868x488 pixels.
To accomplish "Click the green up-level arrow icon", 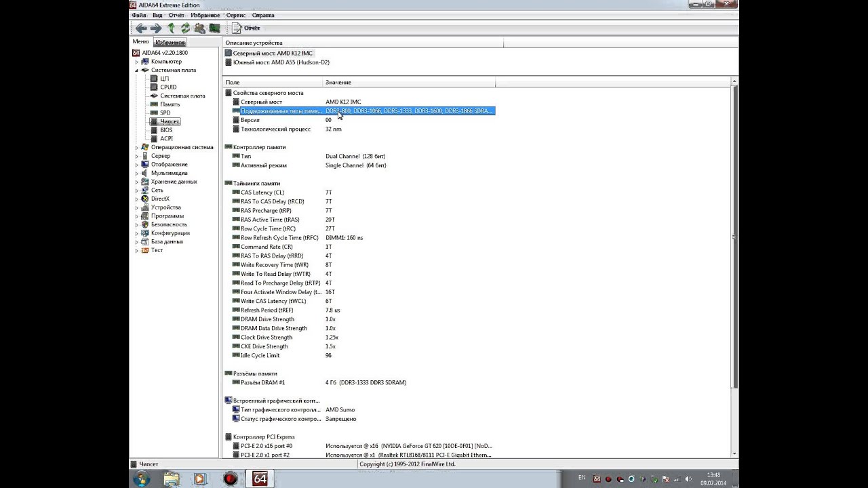I will tap(171, 28).
